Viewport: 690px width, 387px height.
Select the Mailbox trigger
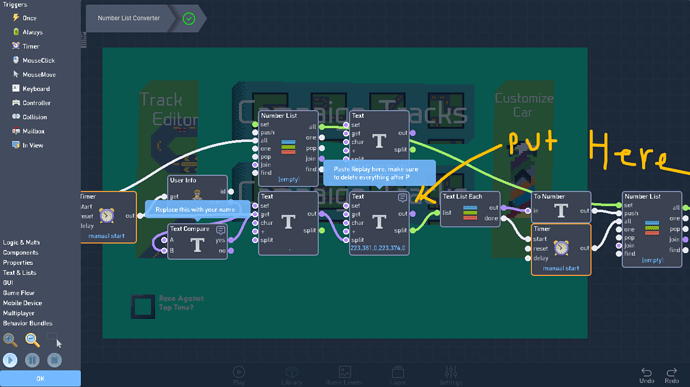[28, 131]
